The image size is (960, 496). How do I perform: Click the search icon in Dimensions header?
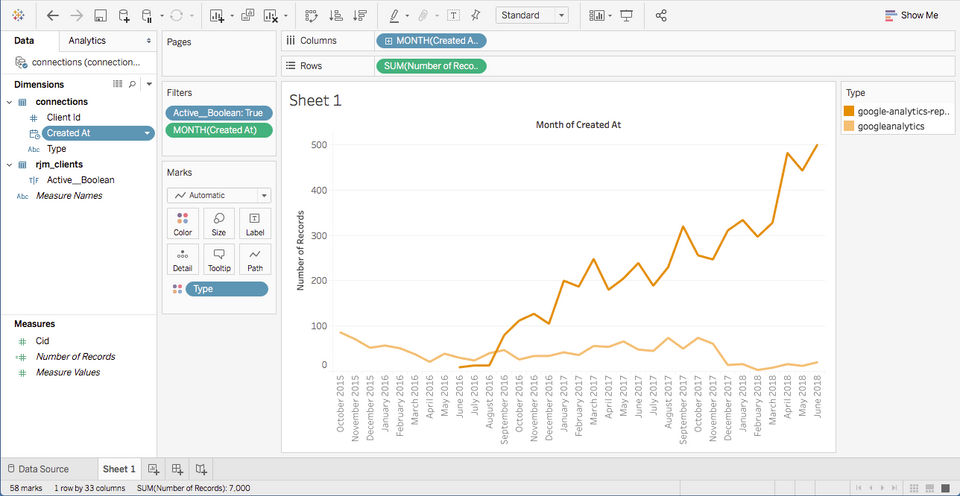pos(134,84)
